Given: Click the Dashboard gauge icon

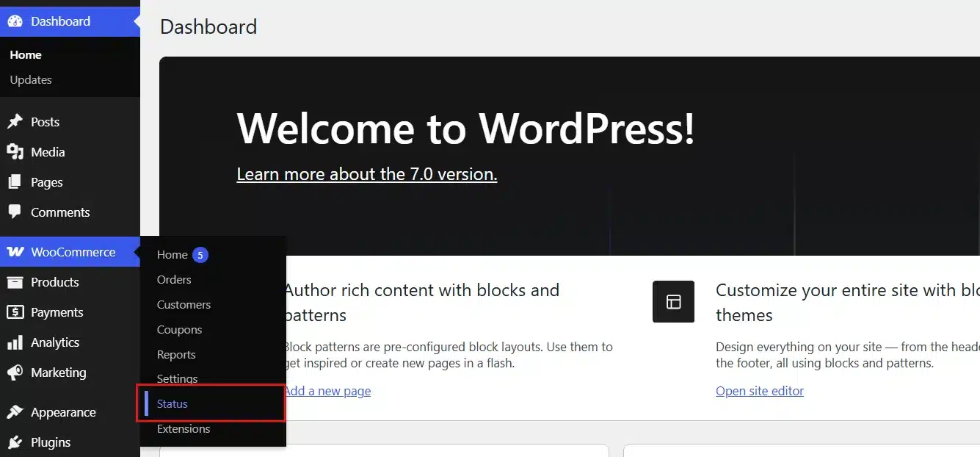Looking at the screenshot, I should click(15, 21).
